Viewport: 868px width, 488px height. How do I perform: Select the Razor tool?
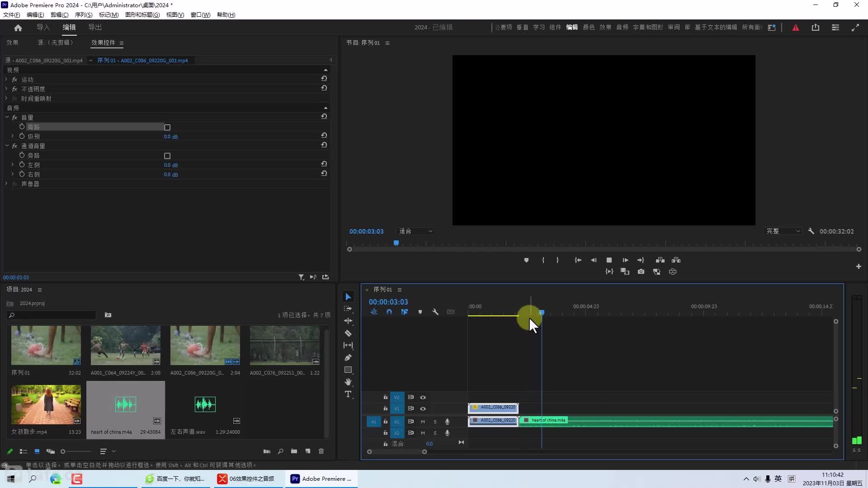click(x=348, y=333)
